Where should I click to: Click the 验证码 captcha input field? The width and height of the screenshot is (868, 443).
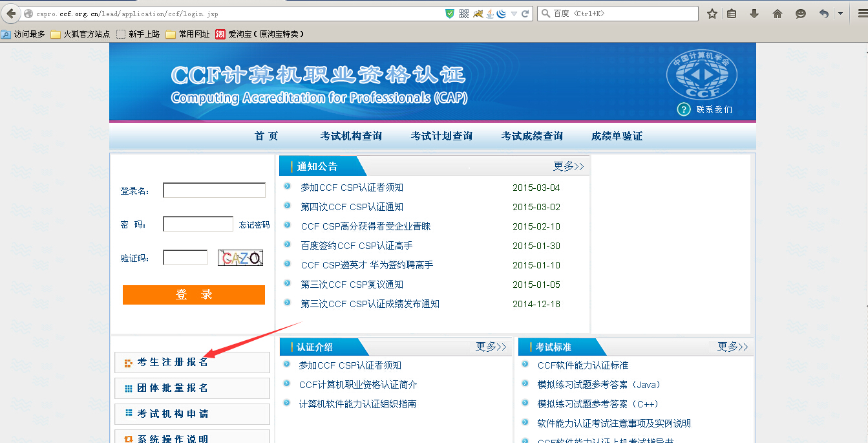(185, 257)
